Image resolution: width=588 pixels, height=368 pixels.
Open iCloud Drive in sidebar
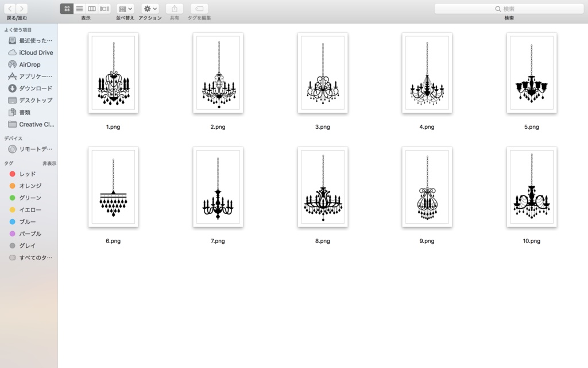point(30,52)
